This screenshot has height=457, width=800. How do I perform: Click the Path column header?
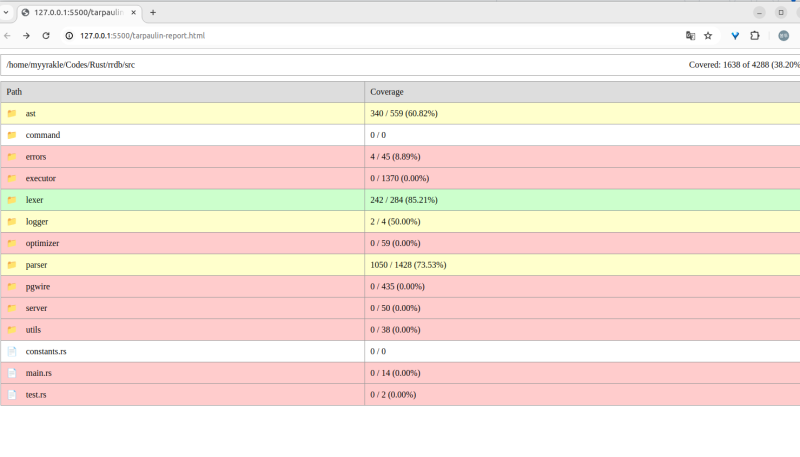tap(14, 92)
